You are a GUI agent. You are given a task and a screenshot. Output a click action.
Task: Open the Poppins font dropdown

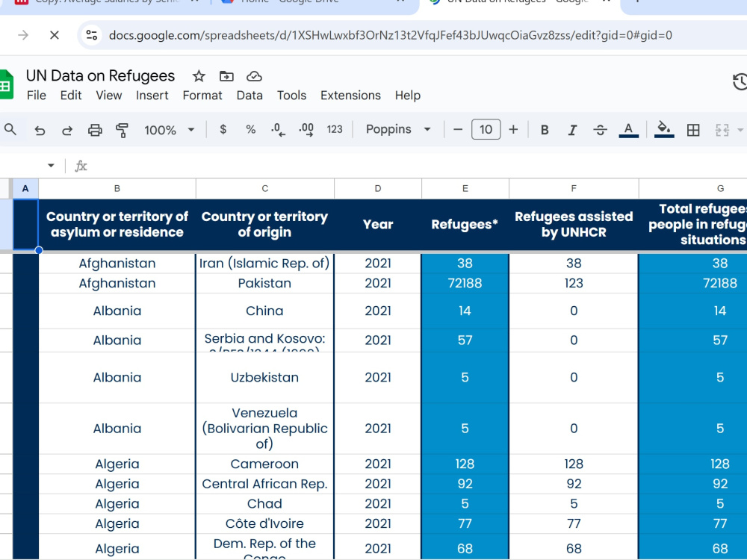click(398, 129)
